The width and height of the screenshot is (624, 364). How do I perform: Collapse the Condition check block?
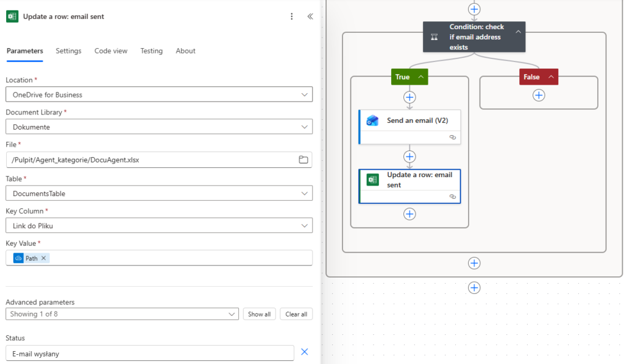(518, 32)
